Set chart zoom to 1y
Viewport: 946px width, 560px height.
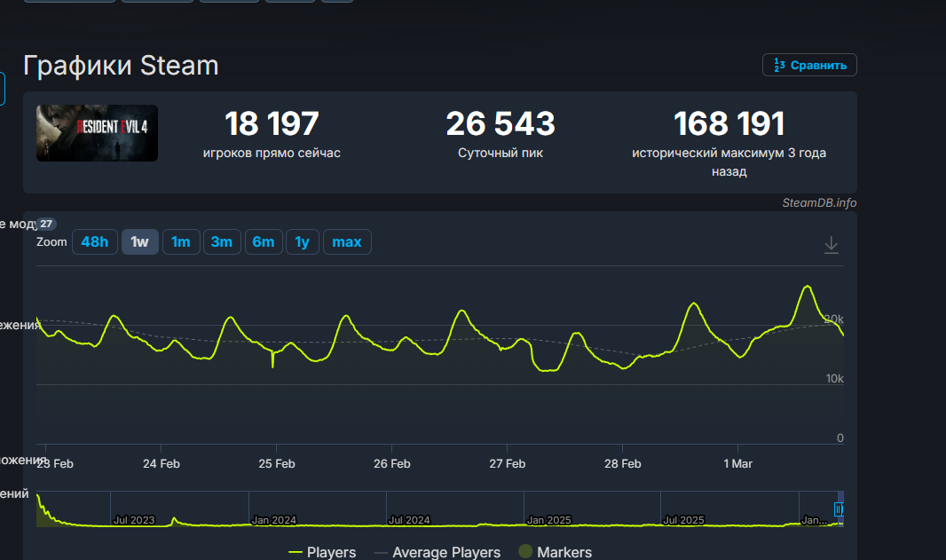coord(303,242)
